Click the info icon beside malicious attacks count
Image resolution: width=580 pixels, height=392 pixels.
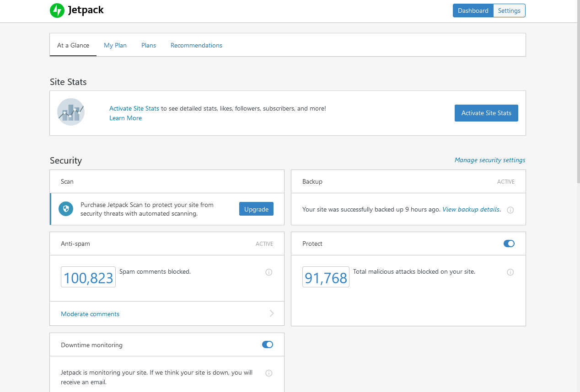coord(510,272)
